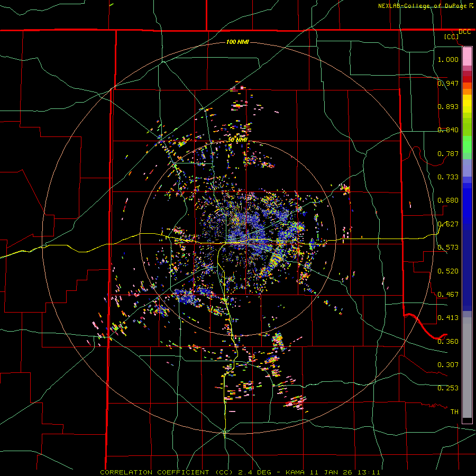Pick the pink segment of color bar
The width and height of the screenshot is (476, 476).
pyautogui.click(x=467, y=57)
